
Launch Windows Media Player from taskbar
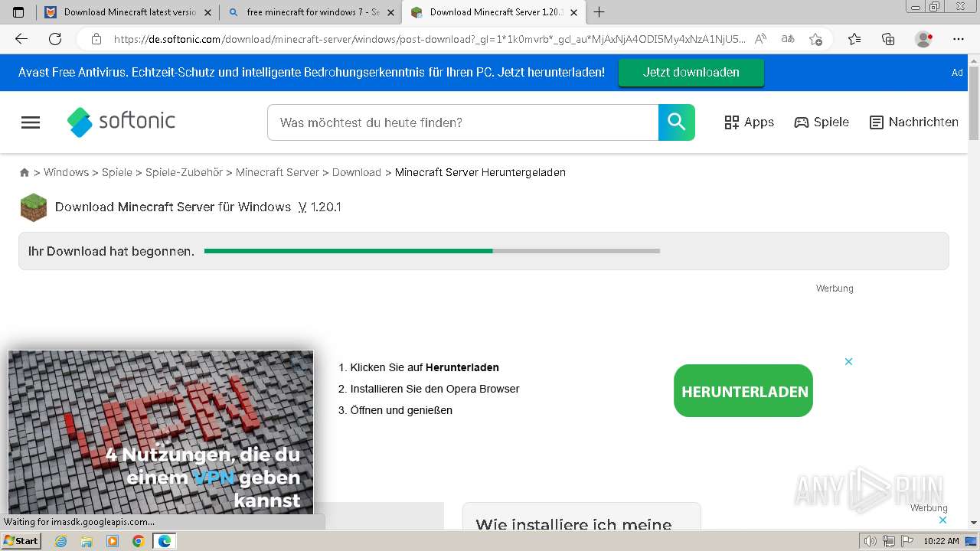(113, 541)
